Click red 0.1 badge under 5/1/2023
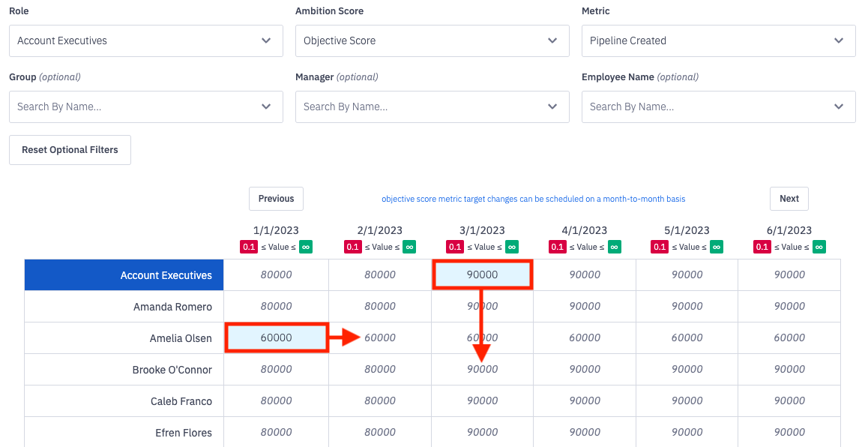This screenshot has width=868, height=447. pyautogui.click(x=660, y=247)
